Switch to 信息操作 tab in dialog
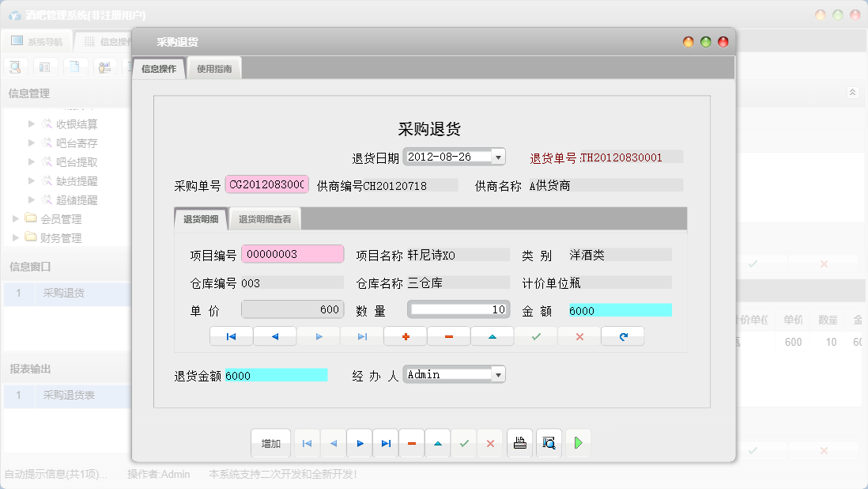This screenshot has width=868, height=489. tap(159, 69)
